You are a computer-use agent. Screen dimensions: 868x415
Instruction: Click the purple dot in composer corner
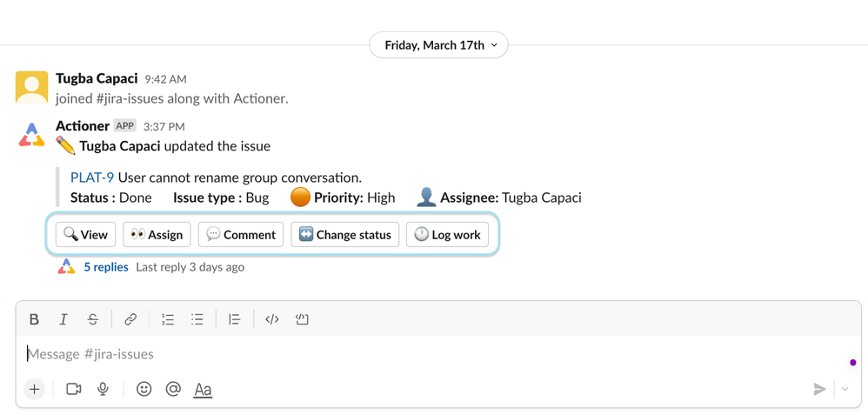pyautogui.click(x=853, y=363)
